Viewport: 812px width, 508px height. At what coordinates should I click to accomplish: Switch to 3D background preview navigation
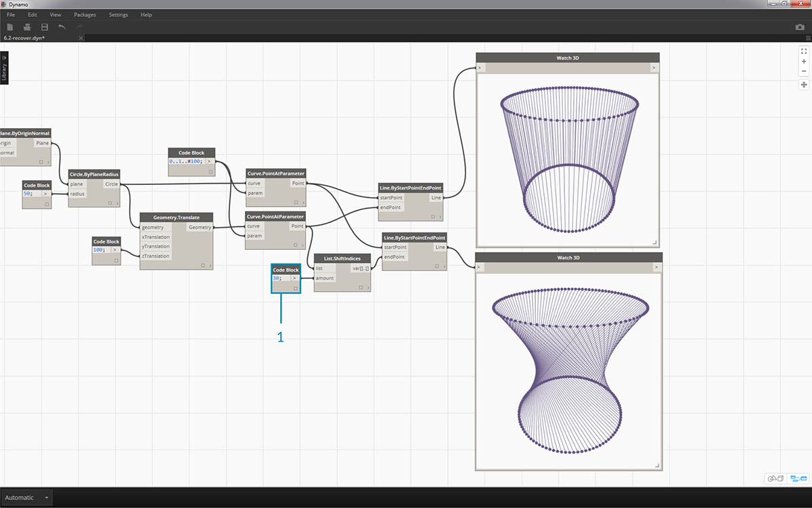pyautogui.click(x=775, y=478)
